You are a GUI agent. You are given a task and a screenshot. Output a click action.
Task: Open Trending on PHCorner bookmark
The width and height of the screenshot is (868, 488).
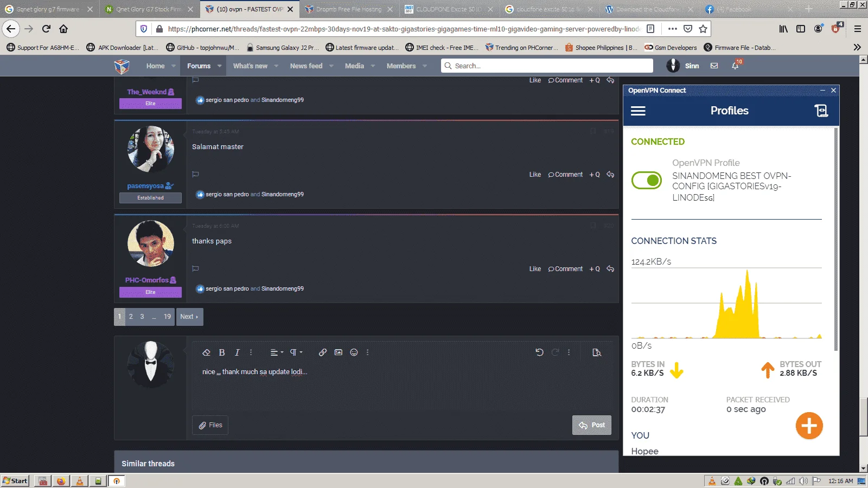click(521, 48)
